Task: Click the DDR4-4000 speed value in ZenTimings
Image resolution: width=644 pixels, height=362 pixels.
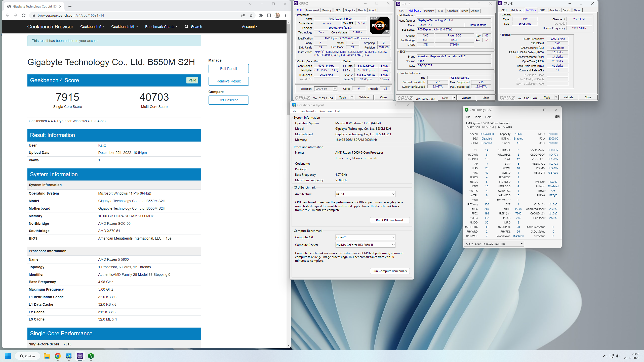Action: coord(487,134)
